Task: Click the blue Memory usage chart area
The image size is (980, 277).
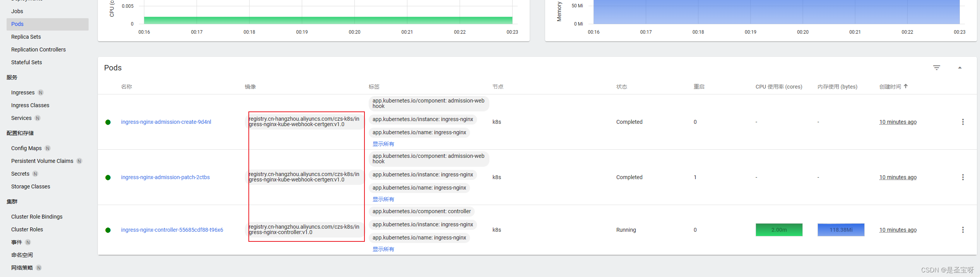Action: (776, 12)
